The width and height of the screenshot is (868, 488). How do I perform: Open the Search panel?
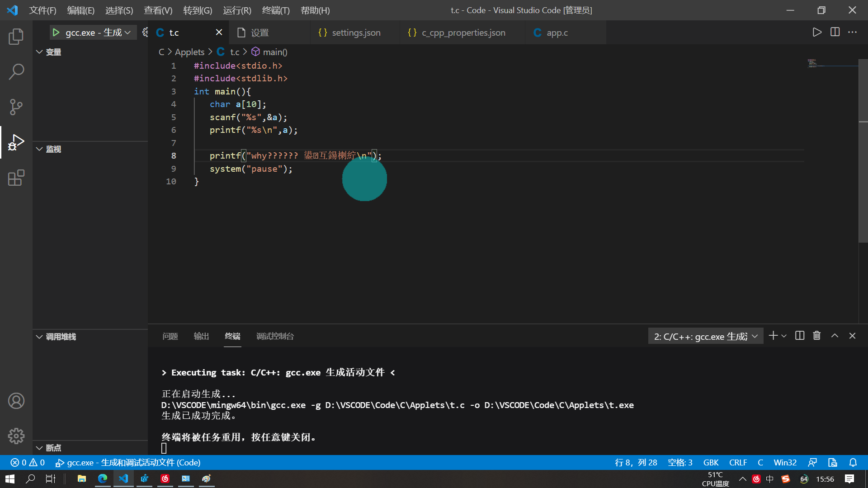pos(16,71)
